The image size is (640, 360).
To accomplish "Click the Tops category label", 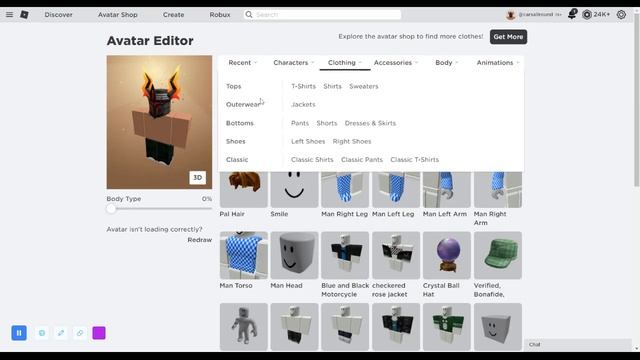I will coord(233,87).
